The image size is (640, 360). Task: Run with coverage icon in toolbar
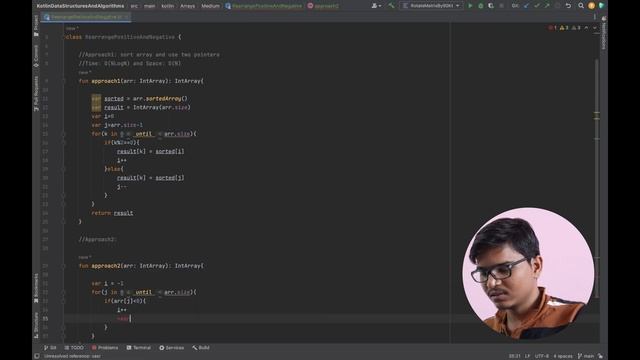(491, 6)
